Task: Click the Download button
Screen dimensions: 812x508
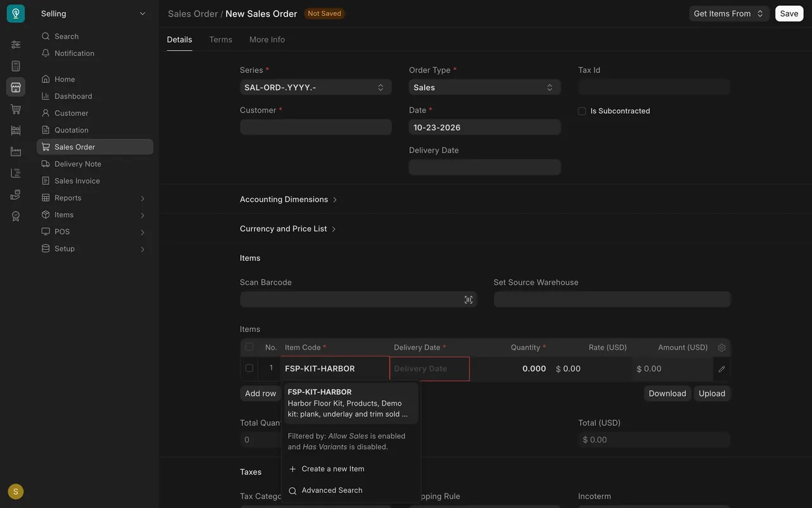Action: [x=667, y=394]
